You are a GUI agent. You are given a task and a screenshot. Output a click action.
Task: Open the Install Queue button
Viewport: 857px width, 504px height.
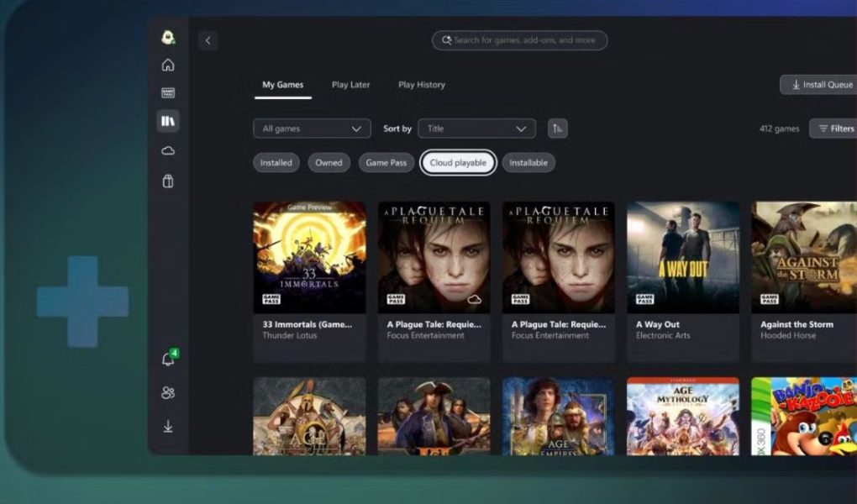coord(818,85)
